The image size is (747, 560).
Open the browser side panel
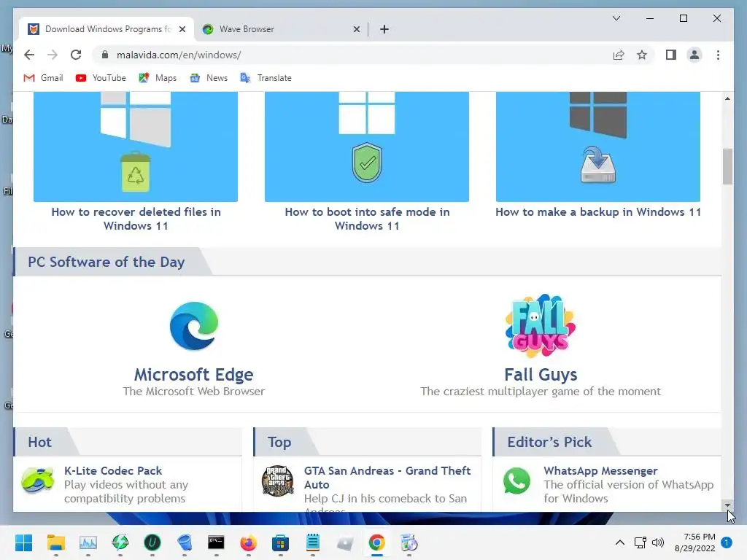point(671,55)
